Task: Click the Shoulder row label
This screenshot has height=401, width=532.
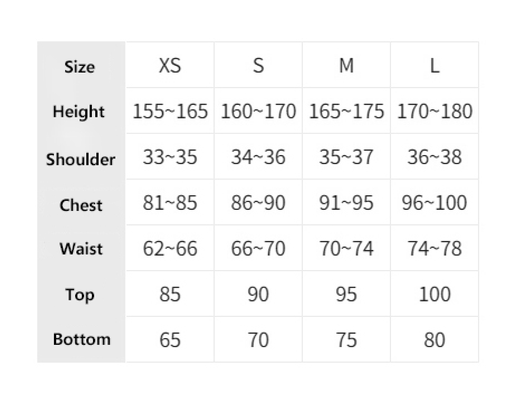Action: point(81,159)
